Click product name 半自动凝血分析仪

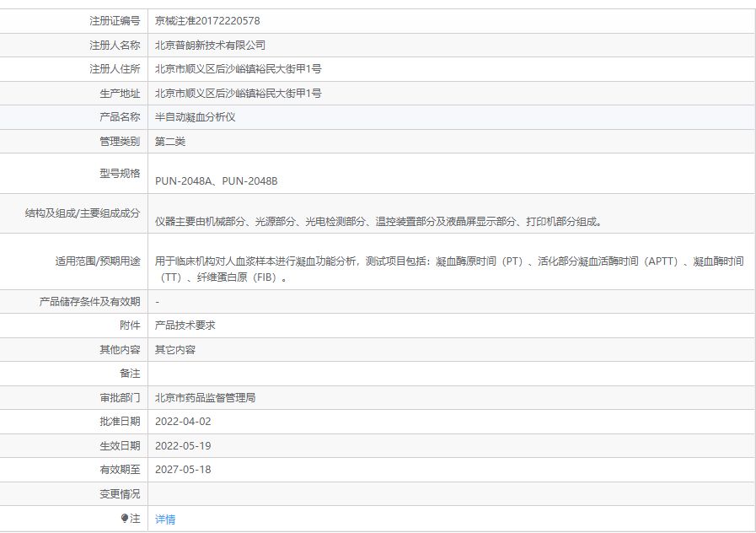coord(195,117)
